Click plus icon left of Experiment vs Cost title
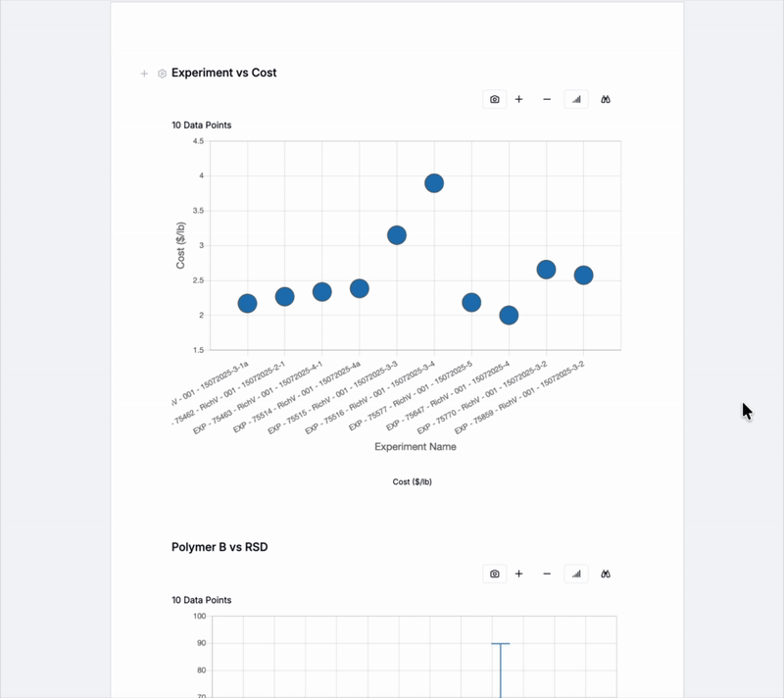 tap(144, 74)
